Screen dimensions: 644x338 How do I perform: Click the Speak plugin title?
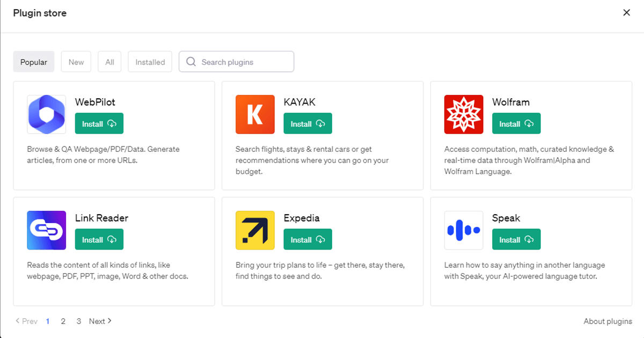506,218
